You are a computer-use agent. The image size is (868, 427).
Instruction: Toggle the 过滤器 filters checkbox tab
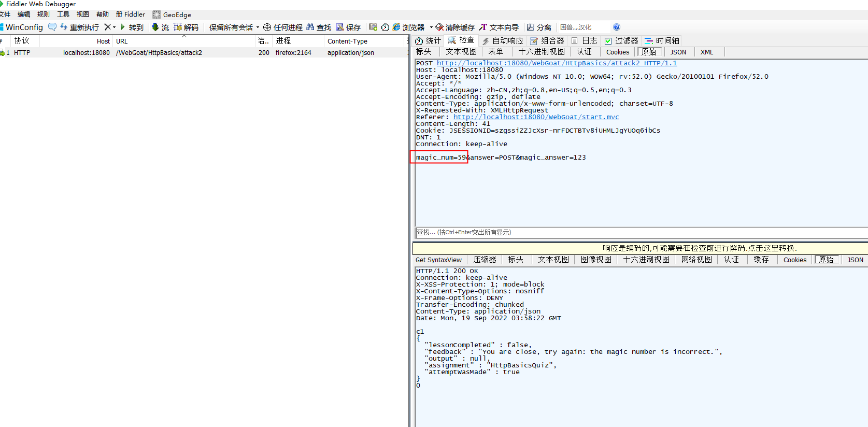621,40
